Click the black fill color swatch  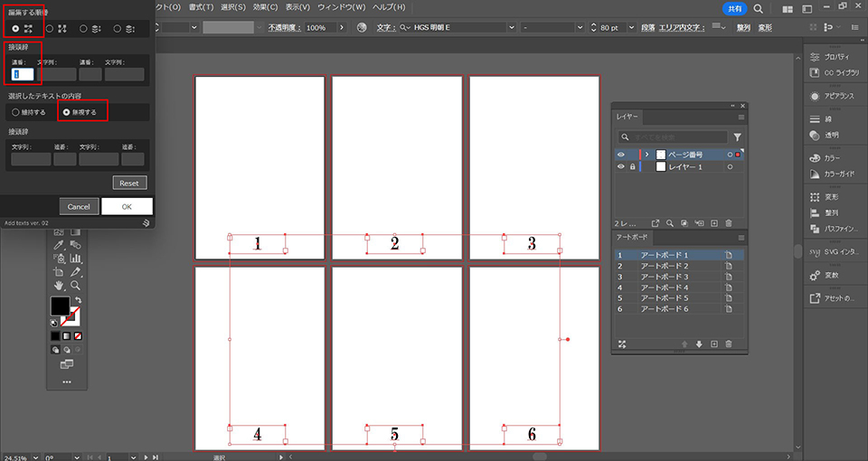60,306
